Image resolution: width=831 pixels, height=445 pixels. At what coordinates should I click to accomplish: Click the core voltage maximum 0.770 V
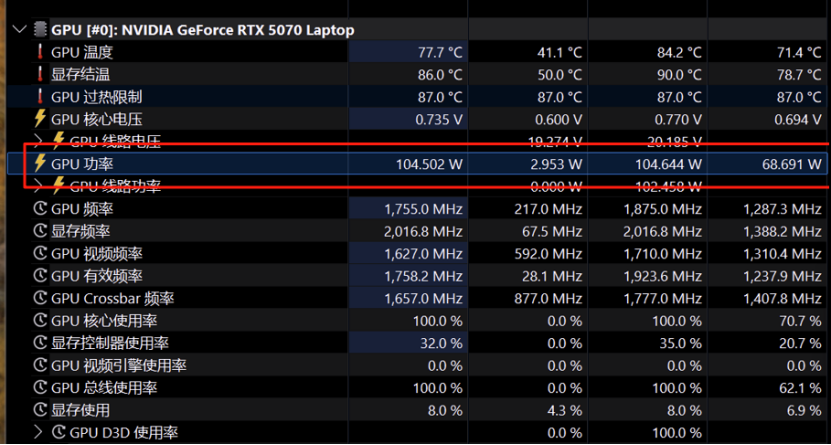click(678, 119)
